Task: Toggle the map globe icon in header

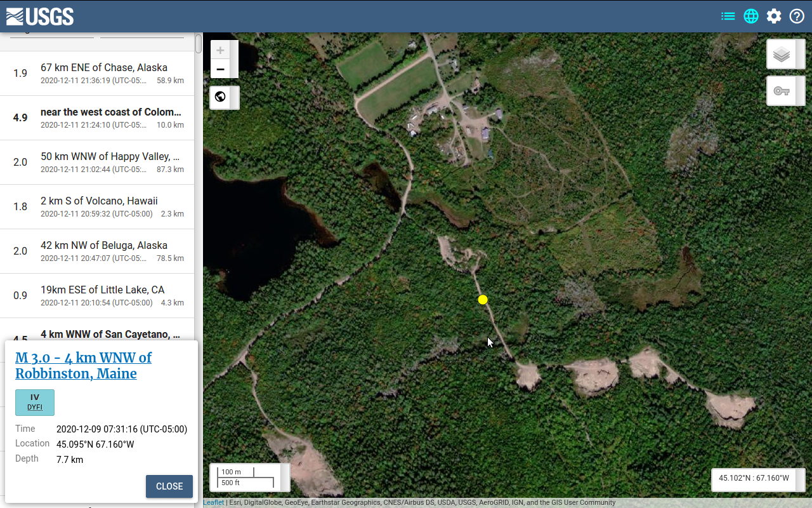Action: 751,17
